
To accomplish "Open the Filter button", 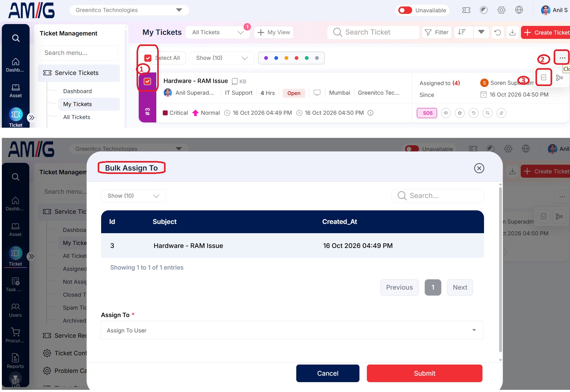I will (x=436, y=32).
